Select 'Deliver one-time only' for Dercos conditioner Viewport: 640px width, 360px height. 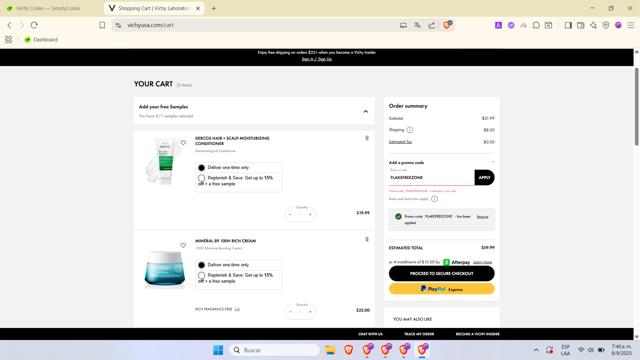click(202, 168)
